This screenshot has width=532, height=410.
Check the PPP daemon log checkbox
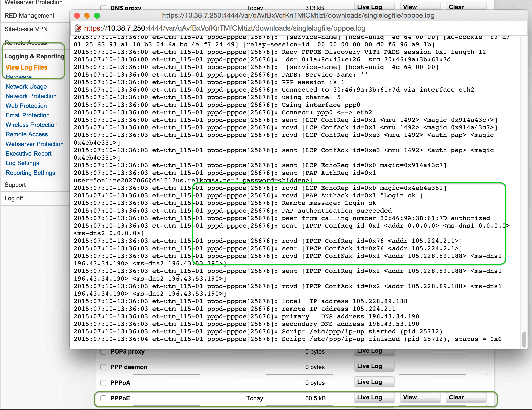point(103,367)
